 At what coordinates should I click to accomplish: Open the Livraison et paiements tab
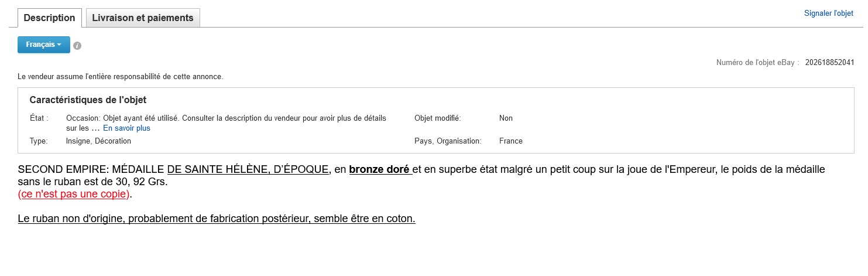pyautogui.click(x=143, y=18)
